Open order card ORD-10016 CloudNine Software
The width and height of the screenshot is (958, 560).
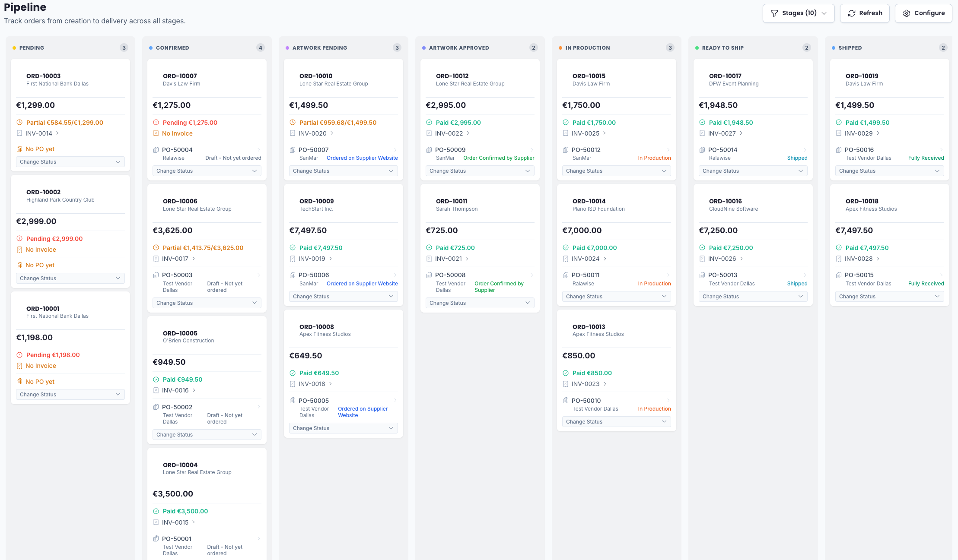point(733,205)
